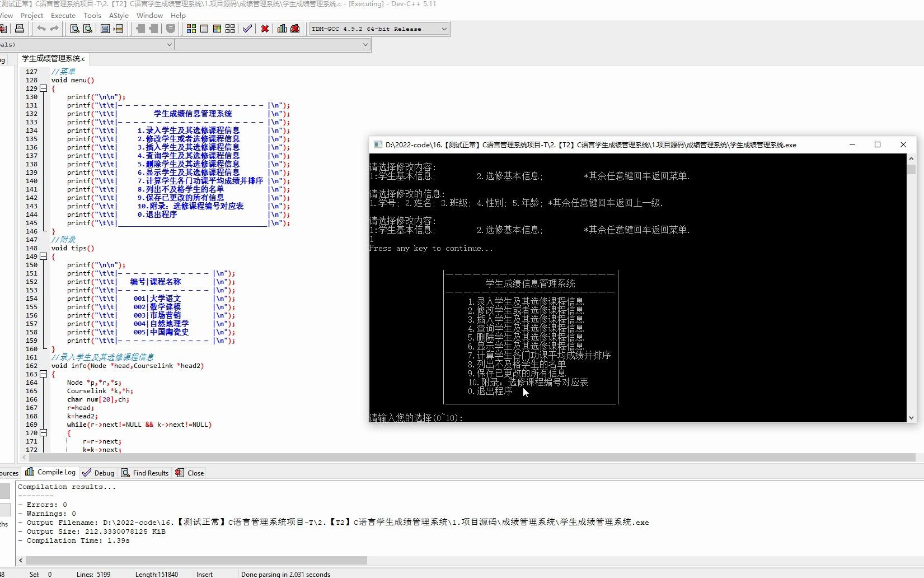
Task: Click the Compile & Run icon
Action: 217,29
